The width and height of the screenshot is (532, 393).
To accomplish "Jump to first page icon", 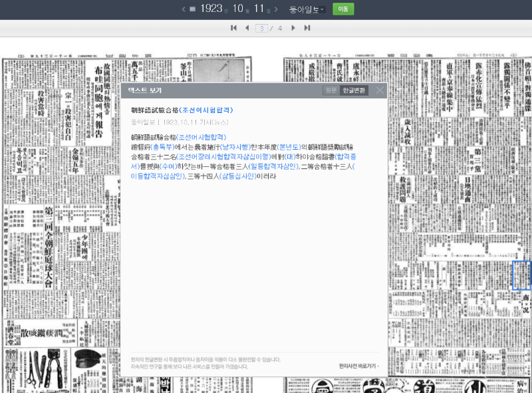I will coord(233,28).
